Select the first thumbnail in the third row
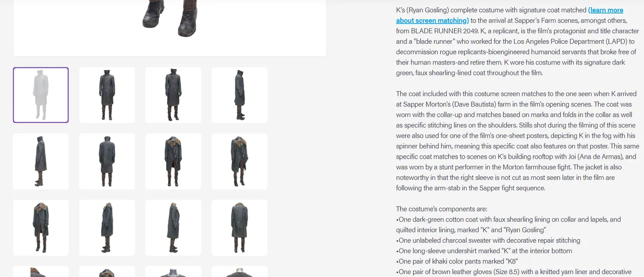The image size is (644, 277). pyautogui.click(x=41, y=228)
